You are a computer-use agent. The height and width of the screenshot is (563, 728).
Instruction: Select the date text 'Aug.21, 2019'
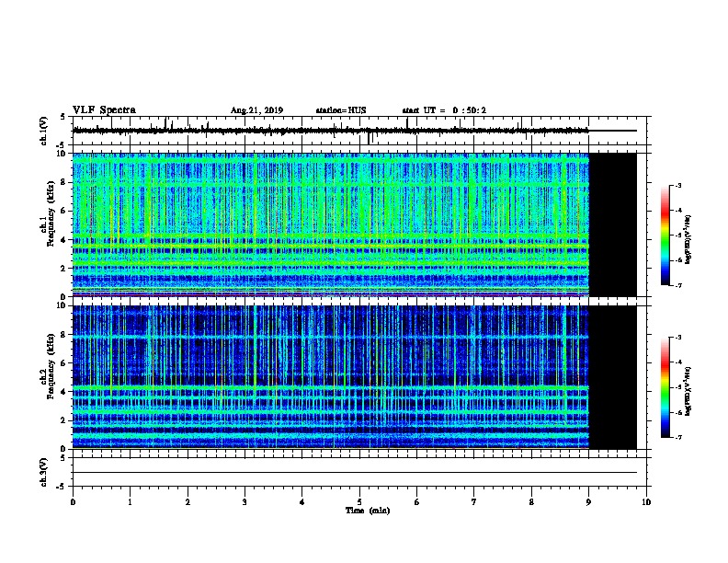point(256,110)
